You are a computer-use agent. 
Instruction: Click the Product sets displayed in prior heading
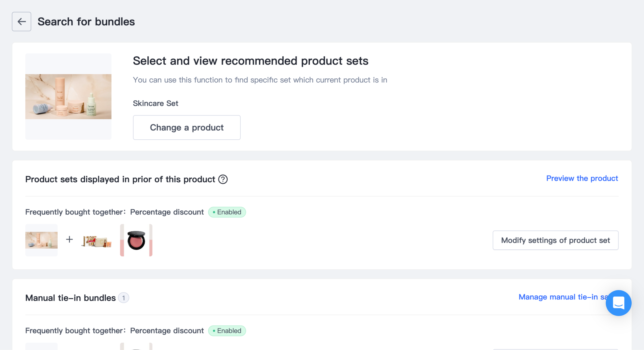(120, 179)
